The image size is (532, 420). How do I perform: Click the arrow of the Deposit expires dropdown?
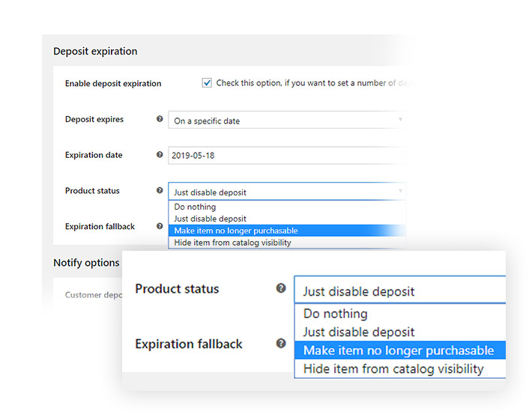tap(400, 119)
